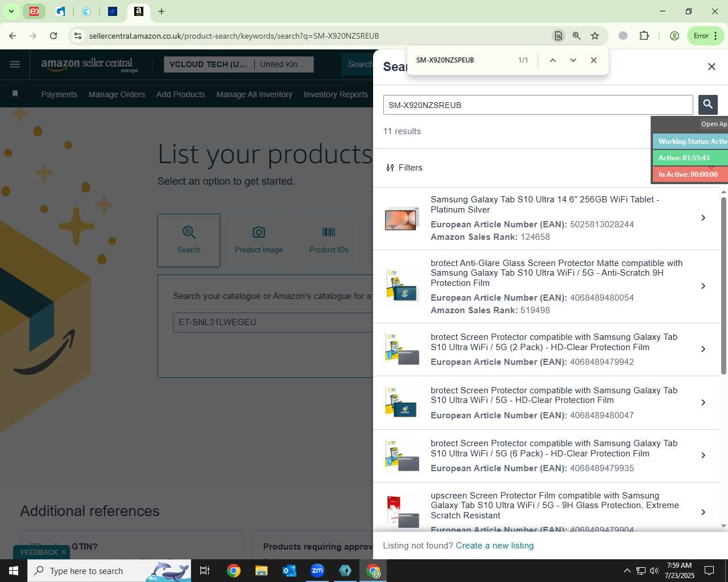
Task: Switch to the active Amazon browser tab
Action: 139,11
